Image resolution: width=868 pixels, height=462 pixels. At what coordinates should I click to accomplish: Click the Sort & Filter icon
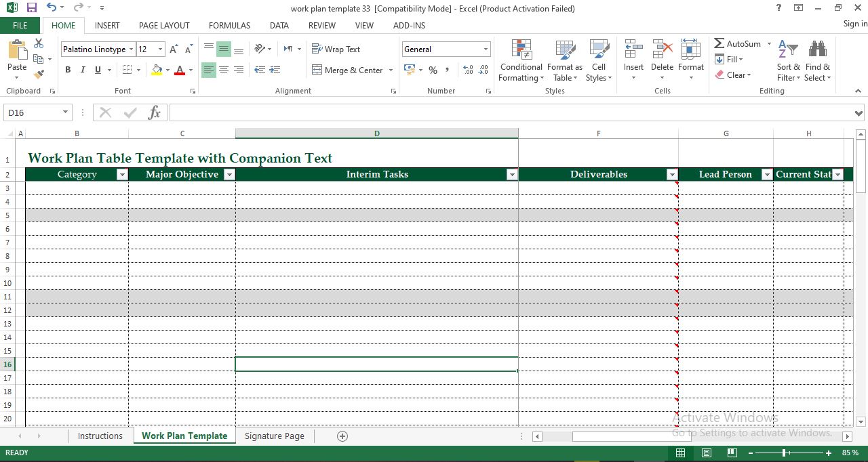[787, 61]
